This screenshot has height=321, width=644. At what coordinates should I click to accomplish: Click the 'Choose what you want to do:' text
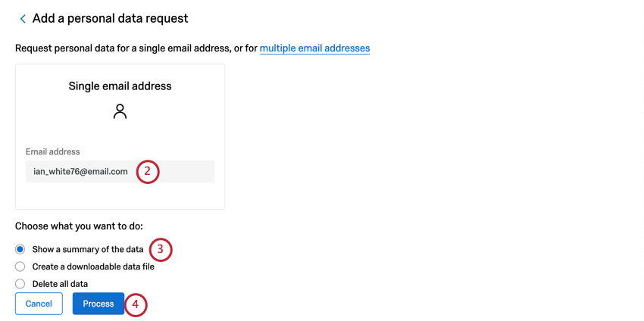(x=79, y=226)
